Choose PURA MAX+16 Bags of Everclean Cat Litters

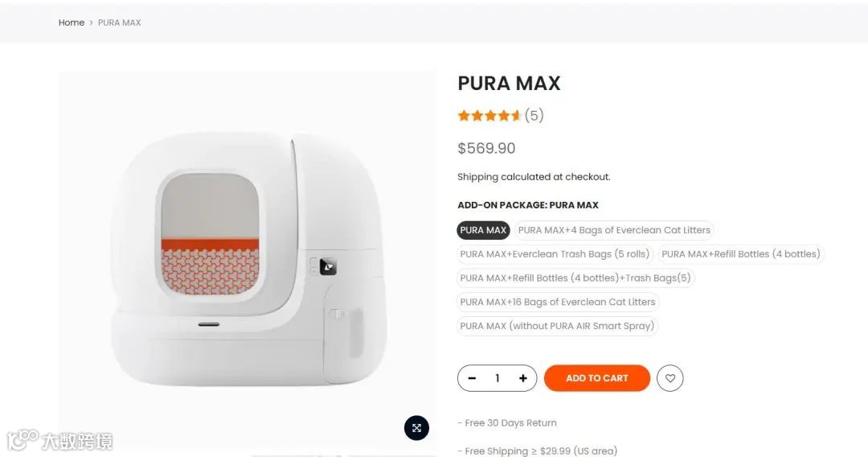pyautogui.click(x=558, y=302)
